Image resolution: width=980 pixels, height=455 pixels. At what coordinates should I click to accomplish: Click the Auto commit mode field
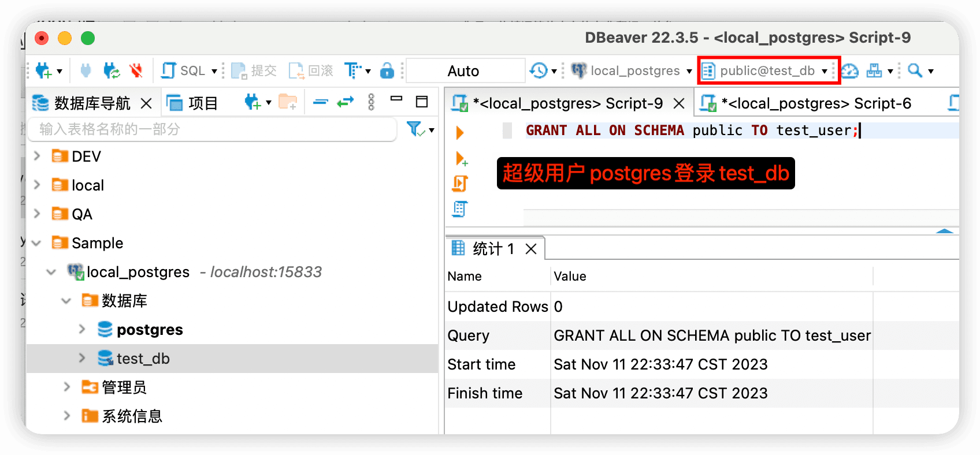(x=466, y=70)
